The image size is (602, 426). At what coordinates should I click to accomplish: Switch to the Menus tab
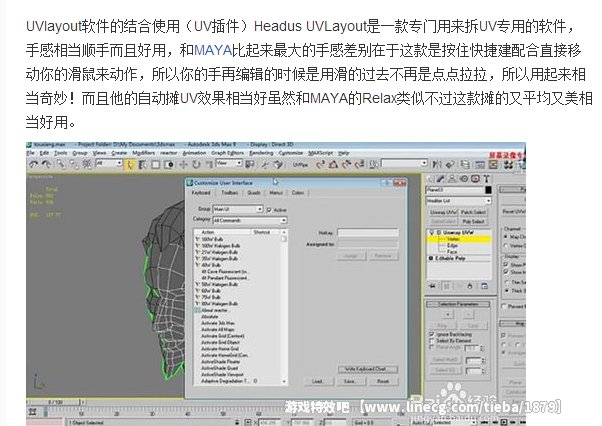[x=276, y=193]
